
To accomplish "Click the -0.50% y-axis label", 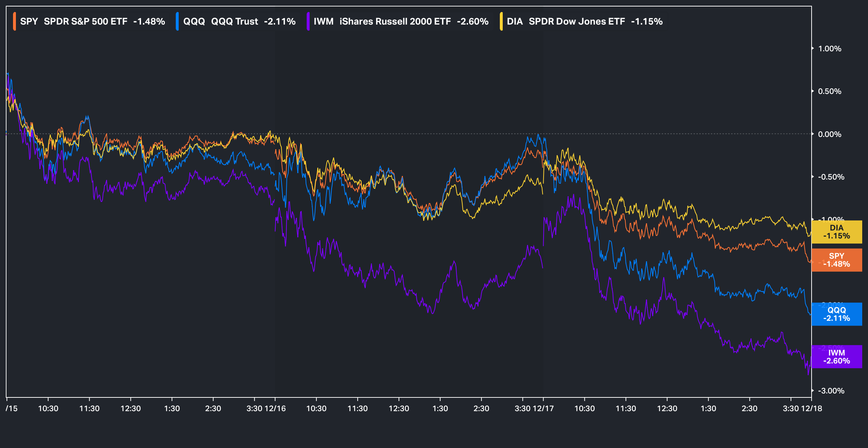I will (831, 177).
